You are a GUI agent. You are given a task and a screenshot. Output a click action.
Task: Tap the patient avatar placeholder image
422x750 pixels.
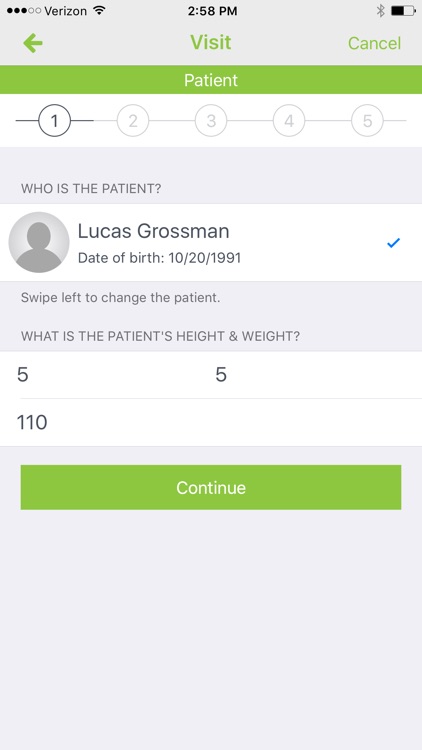pos(39,243)
